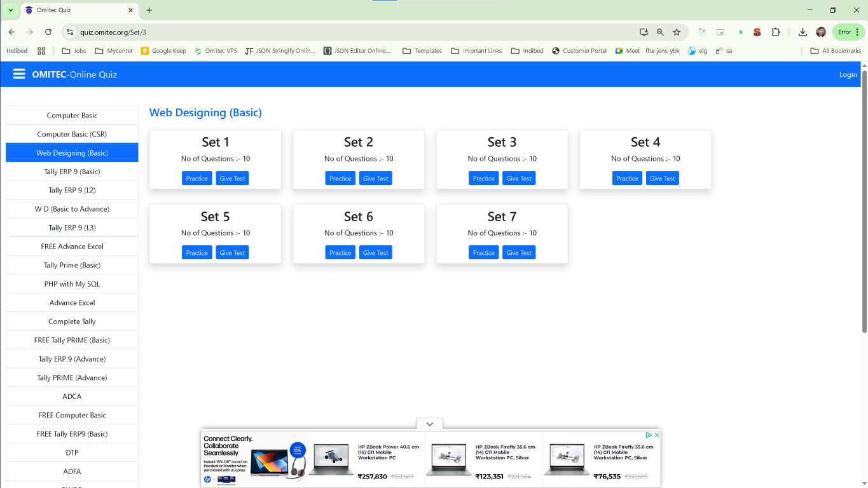The image size is (868, 488).
Task: Collapse the ad banner with chevron arrow
Action: [429, 424]
